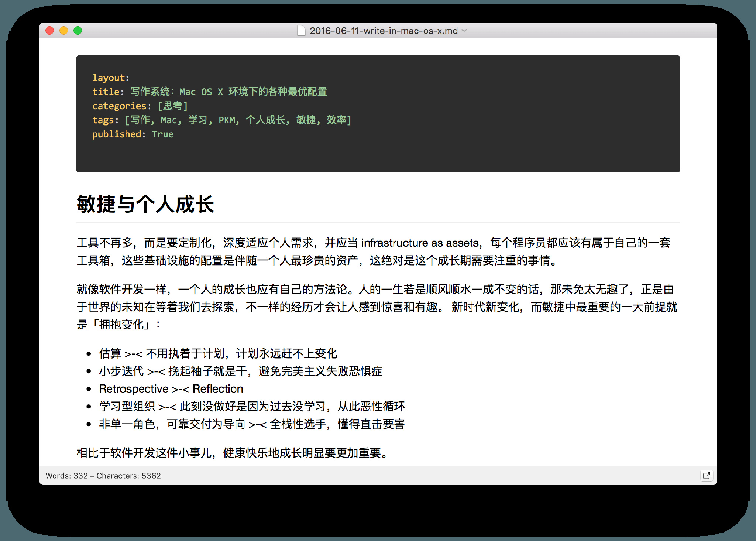Close the window with the red button
The image size is (756, 541).
[50, 31]
